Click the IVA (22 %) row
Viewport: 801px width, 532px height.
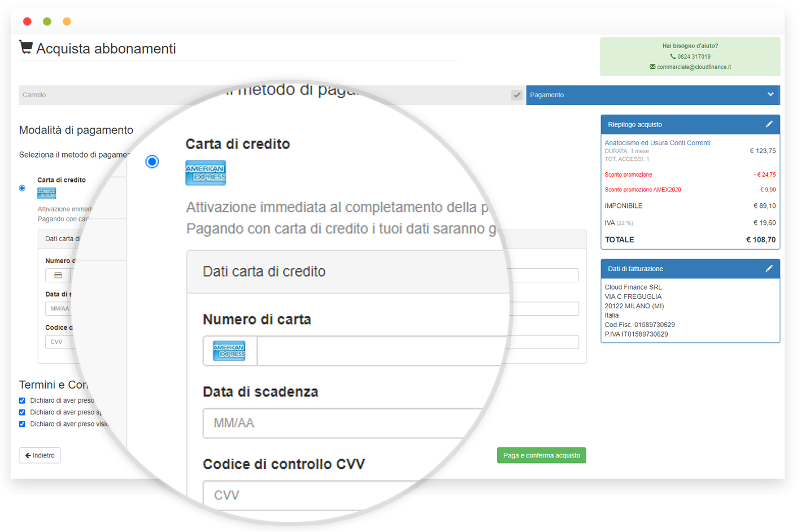coord(690,223)
